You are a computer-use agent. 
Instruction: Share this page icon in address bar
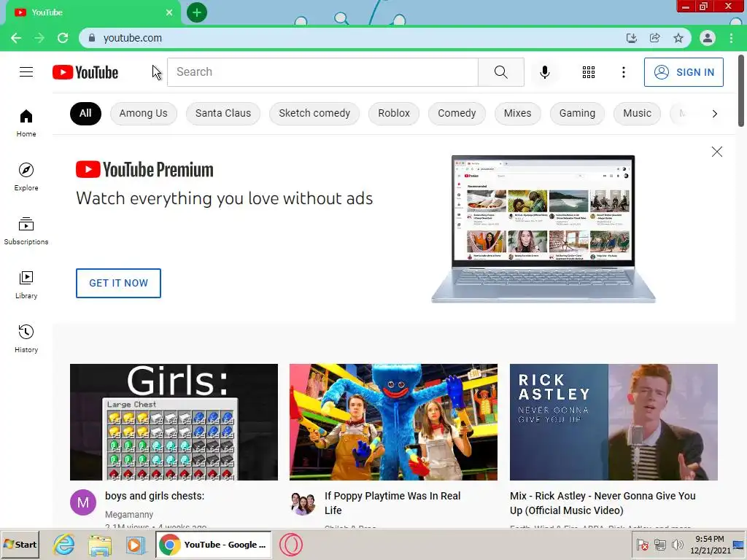pyautogui.click(x=654, y=38)
